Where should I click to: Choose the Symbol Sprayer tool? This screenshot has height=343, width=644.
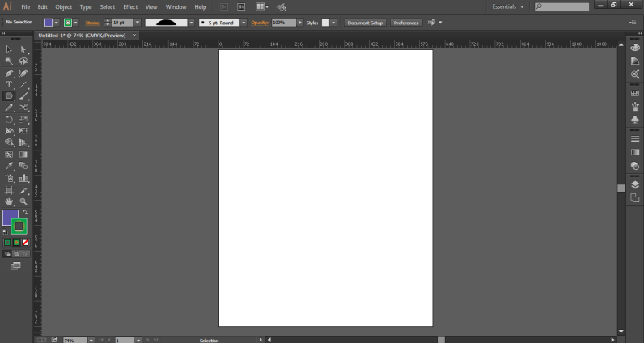[9, 178]
